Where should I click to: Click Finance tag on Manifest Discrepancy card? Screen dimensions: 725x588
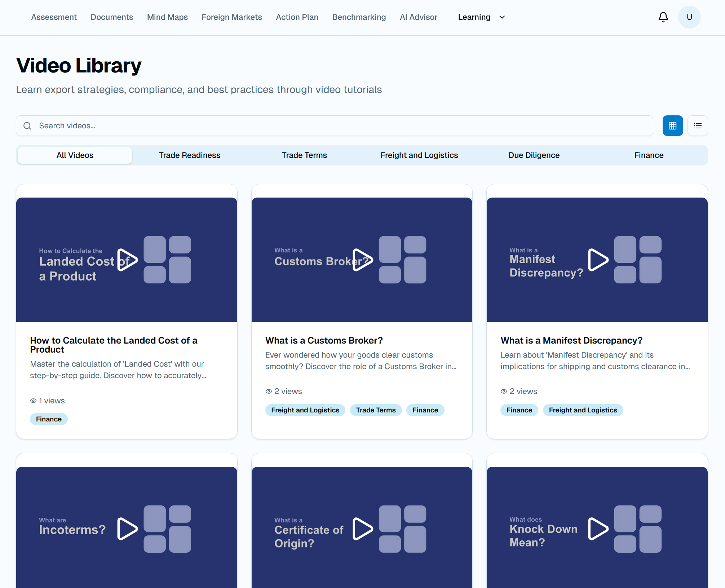[519, 410]
